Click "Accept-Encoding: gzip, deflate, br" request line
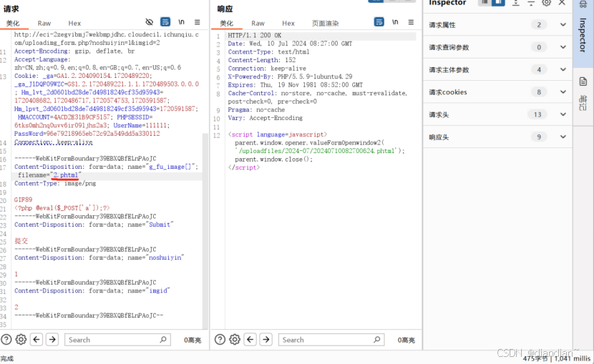This screenshot has width=594, height=364. (x=74, y=51)
